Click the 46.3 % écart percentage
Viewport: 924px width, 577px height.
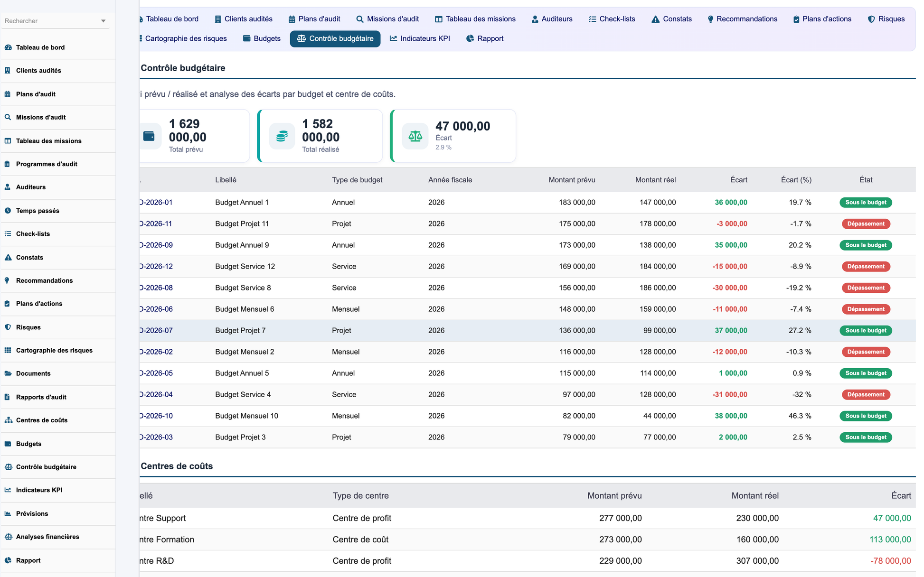[800, 416]
